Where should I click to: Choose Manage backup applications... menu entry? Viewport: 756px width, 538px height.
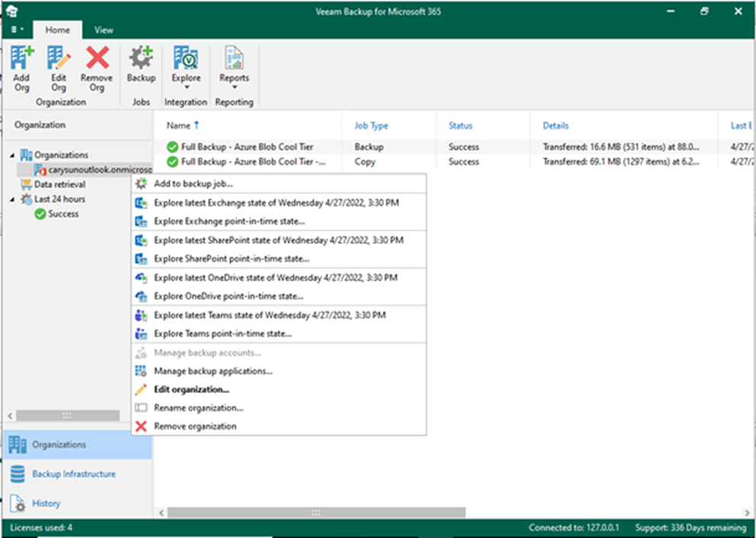point(278,371)
